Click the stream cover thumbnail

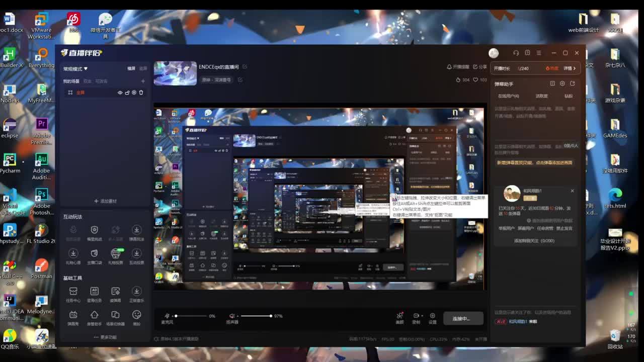pyautogui.click(x=175, y=73)
